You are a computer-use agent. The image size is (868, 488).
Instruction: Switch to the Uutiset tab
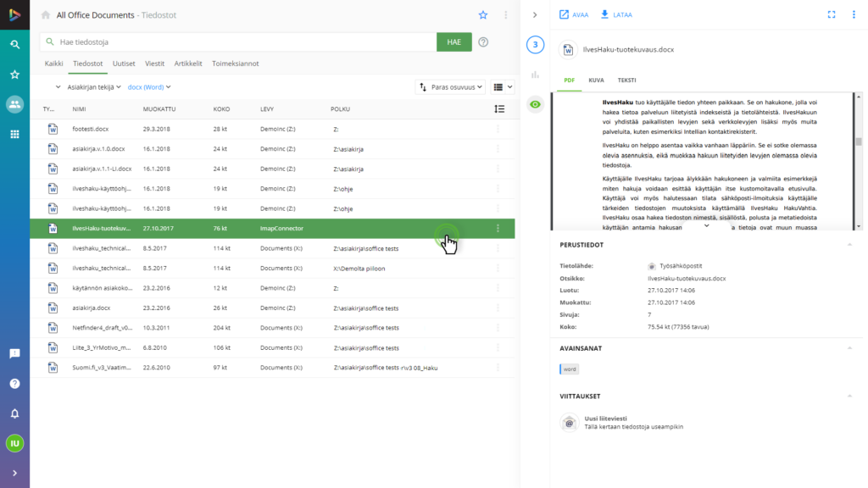(124, 64)
